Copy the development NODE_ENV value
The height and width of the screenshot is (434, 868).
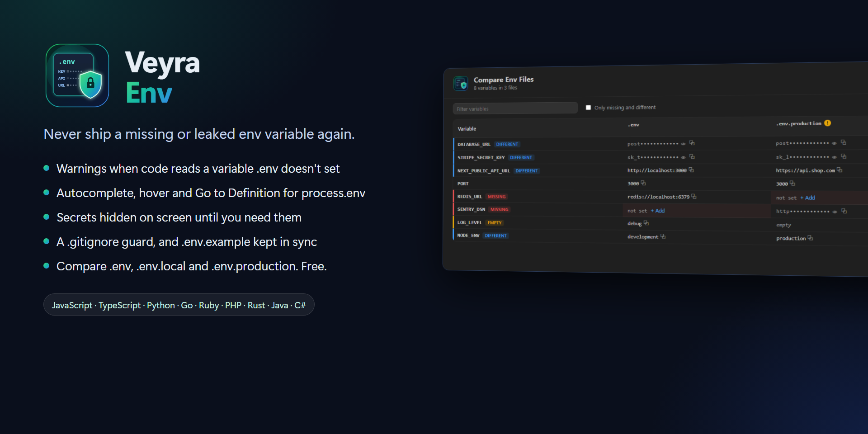(663, 236)
